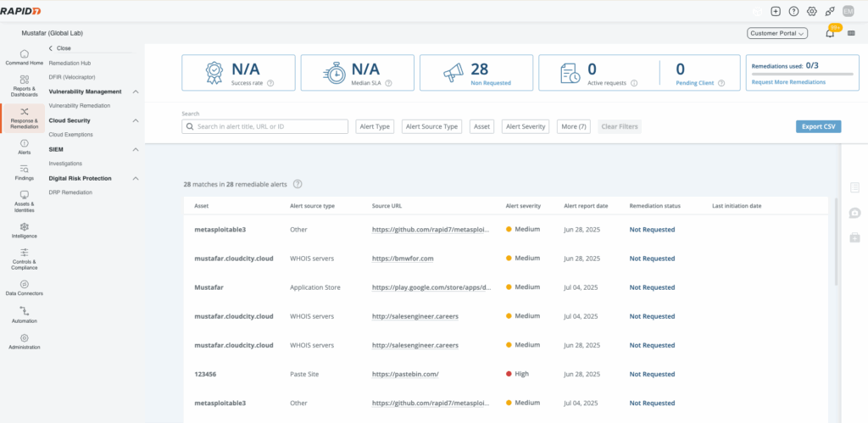Open the More (7) filters dropdown
Image resolution: width=868 pixels, height=423 pixels.
(x=574, y=127)
